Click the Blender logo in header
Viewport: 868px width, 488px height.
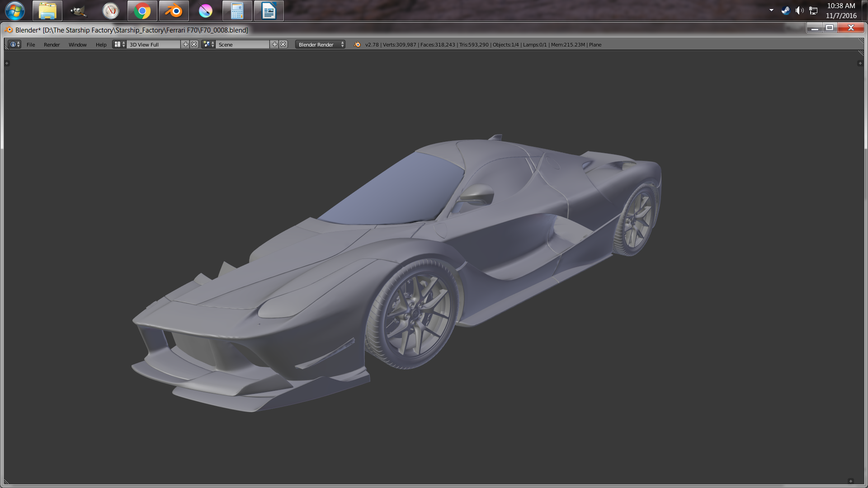pyautogui.click(x=357, y=44)
